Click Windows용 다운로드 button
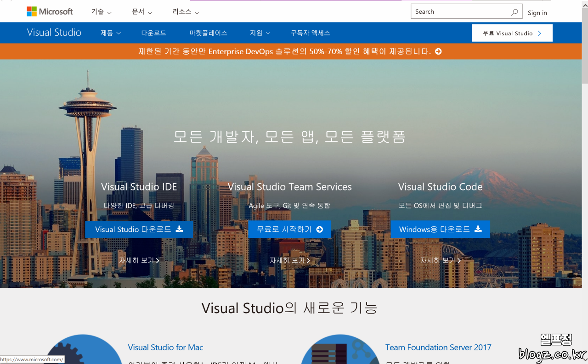588x364 pixels. pos(440,229)
